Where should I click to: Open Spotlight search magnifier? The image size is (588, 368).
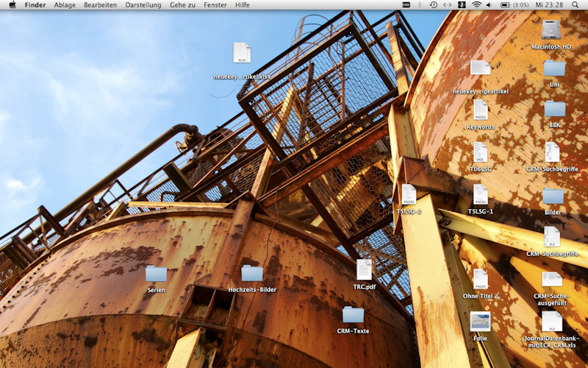(x=575, y=5)
